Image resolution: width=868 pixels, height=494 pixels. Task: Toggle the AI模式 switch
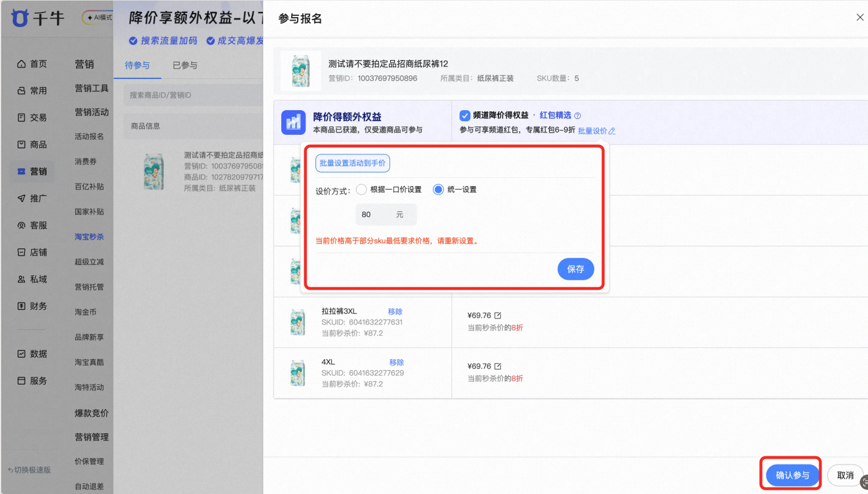(98, 18)
